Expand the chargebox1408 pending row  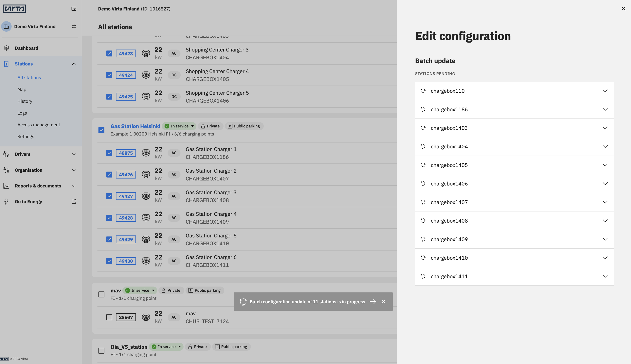(x=515, y=221)
